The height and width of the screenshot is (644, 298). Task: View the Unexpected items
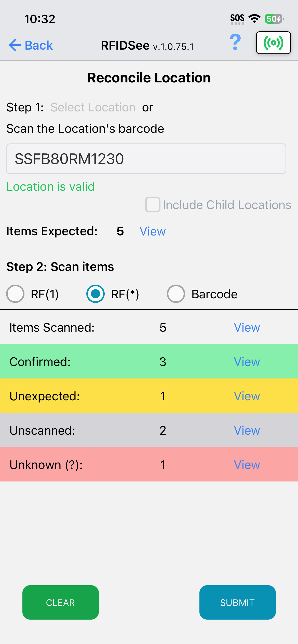pos(247,396)
